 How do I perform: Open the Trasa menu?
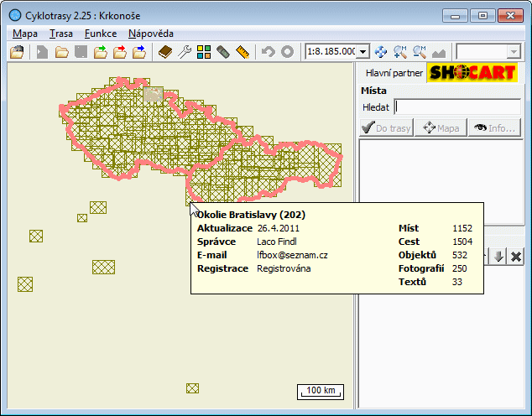60,34
